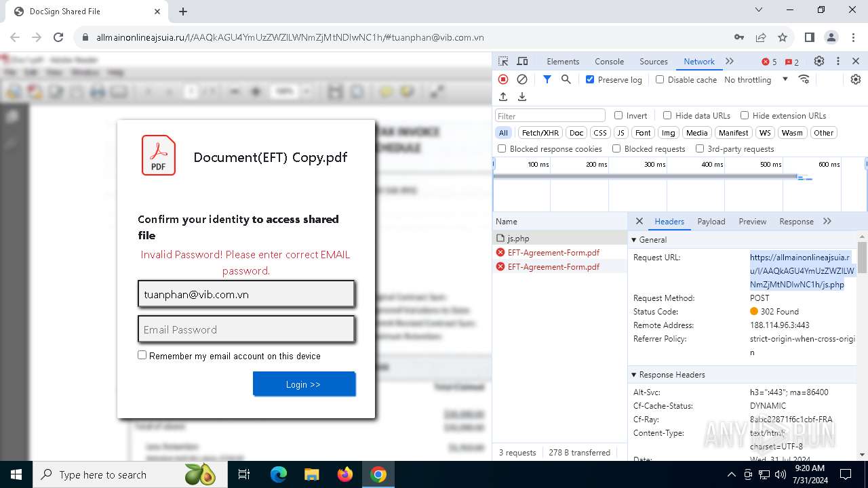Viewport: 868px width, 488px height.
Task: Open saved passwords key icon
Action: click(x=739, y=37)
